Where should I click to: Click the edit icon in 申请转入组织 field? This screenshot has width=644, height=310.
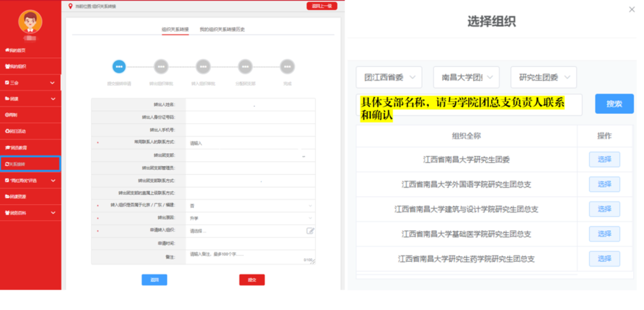tap(310, 231)
